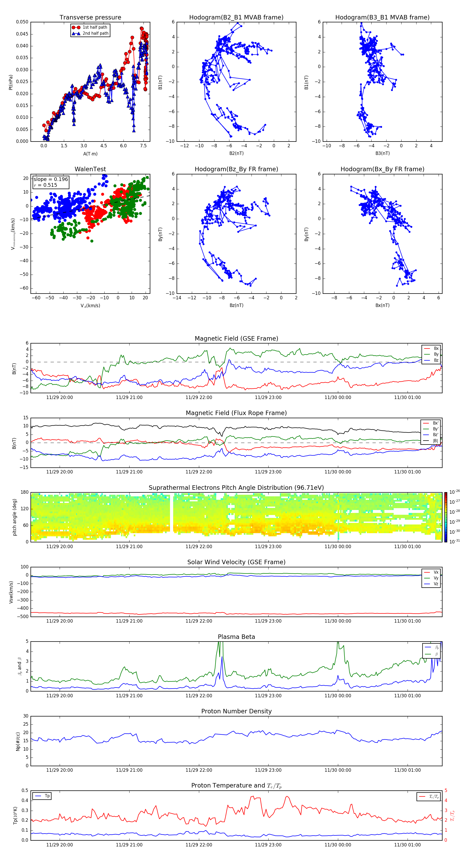The image size is (473, 868).
Task: Click the pitch angle spectrogram colorbar
Action: click(446, 517)
